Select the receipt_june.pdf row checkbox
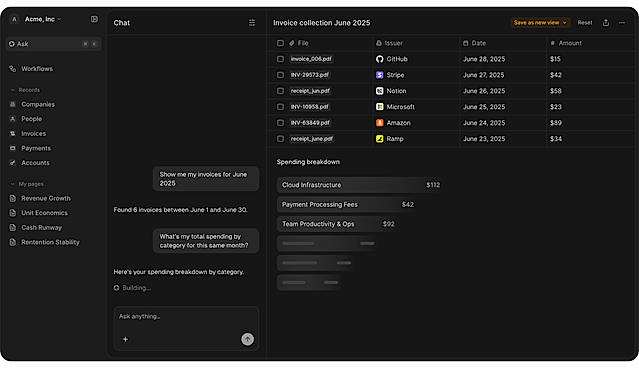This screenshot has width=639, height=368. (280, 139)
